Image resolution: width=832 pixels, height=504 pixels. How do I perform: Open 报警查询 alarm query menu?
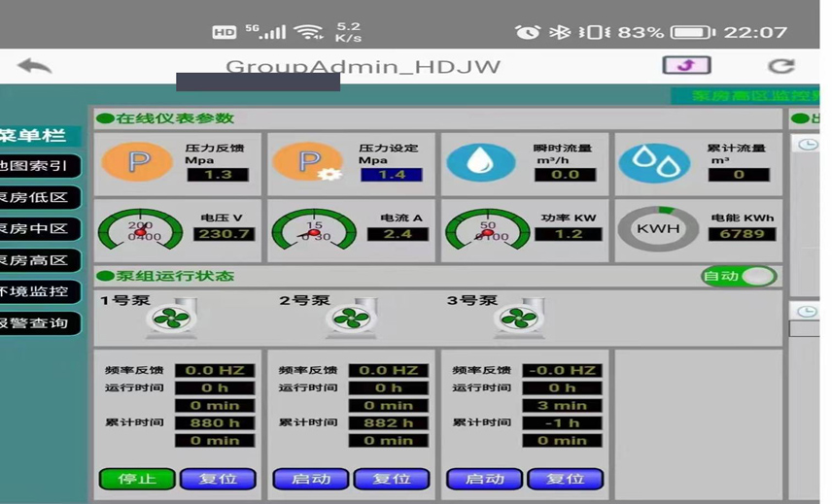[37, 322]
